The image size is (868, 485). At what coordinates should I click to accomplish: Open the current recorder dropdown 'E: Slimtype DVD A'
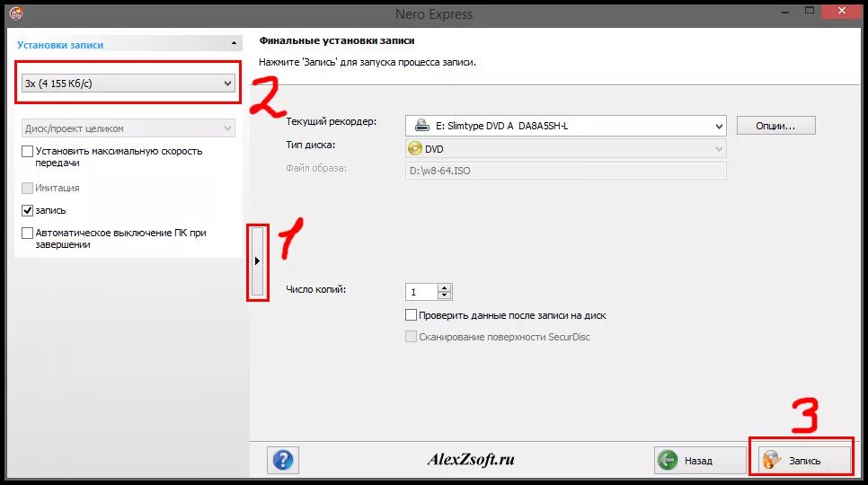(565, 126)
